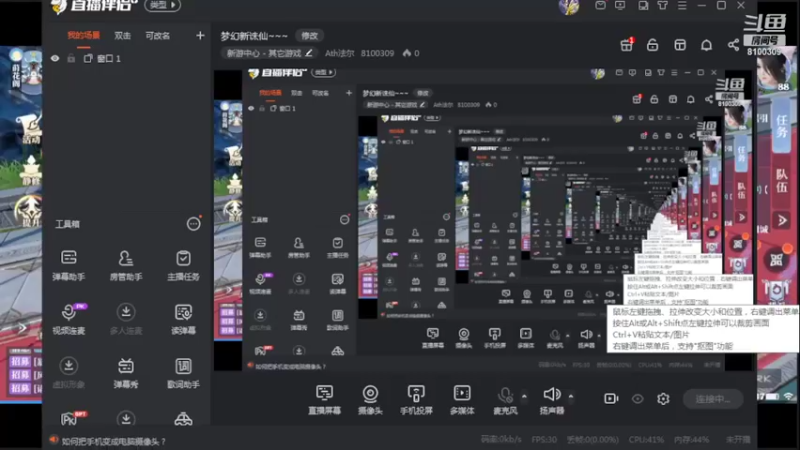Open the hamburger menu in the title bar
Screen dimensions: 800x450
[x=682, y=5]
